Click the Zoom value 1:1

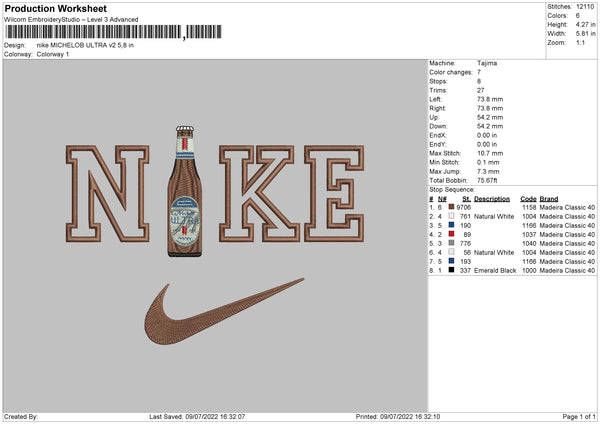click(580, 42)
